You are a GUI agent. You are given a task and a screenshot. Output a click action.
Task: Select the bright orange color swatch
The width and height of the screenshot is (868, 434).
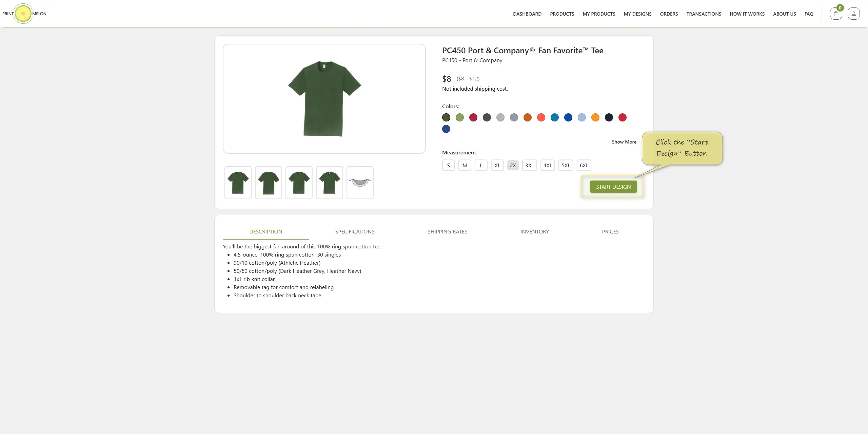pyautogui.click(x=595, y=117)
